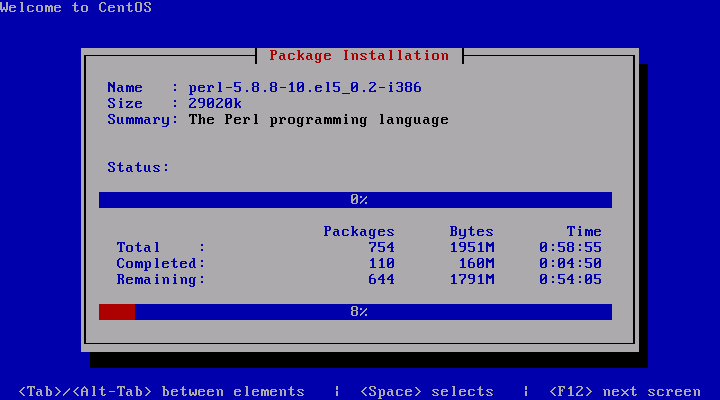Screen dimensions: 720x400
Task: Click the '<Space> selects' hint
Action: click(x=427, y=392)
